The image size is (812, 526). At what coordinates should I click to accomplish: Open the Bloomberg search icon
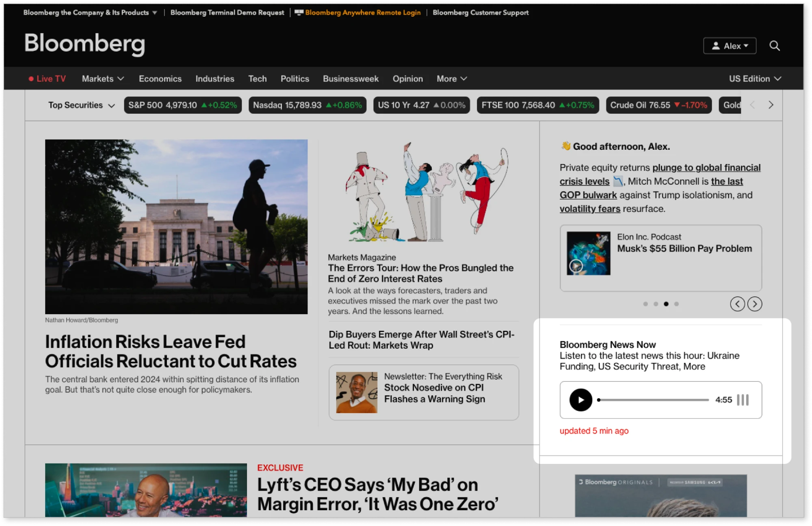pyautogui.click(x=775, y=45)
